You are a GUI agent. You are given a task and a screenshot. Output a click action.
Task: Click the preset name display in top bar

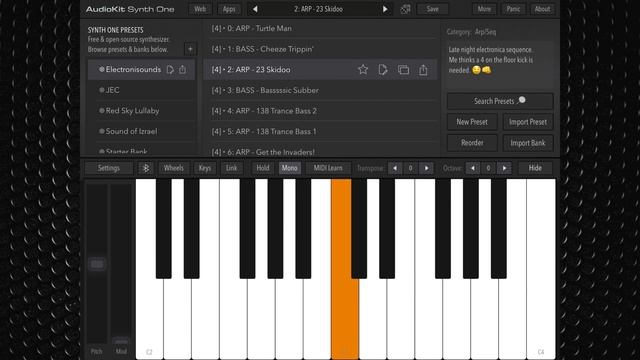point(318,9)
